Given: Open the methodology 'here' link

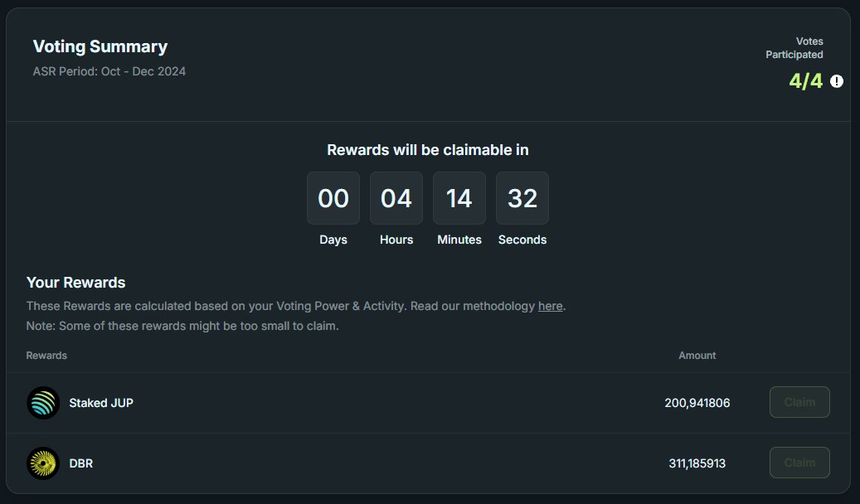Looking at the screenshot, I should [x=550, y=306].
